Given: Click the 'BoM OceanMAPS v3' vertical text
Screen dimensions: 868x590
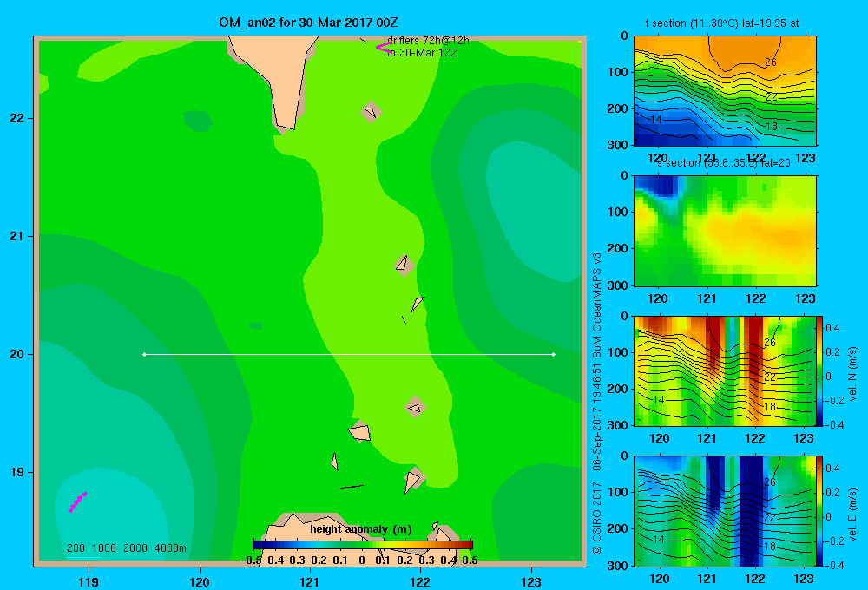Looking at the screenshot, I should coord(597,305).
